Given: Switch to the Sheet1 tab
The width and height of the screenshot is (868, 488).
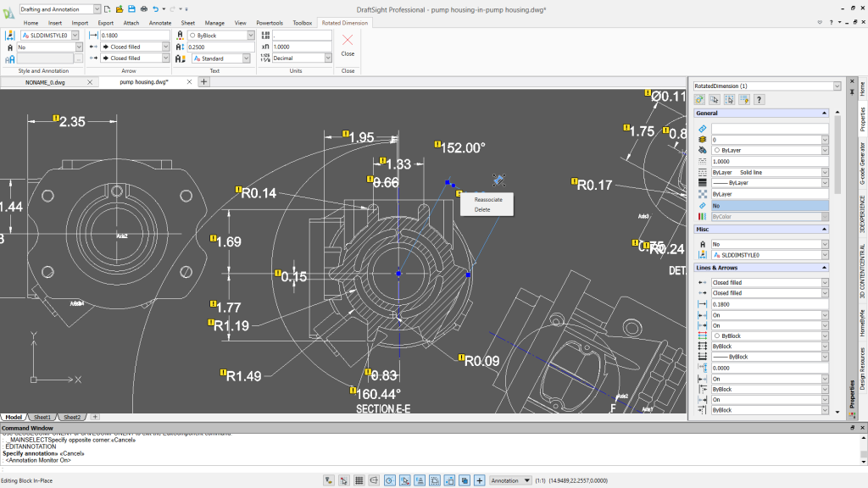Looking at the screenshot, I should tap(41, 417).
